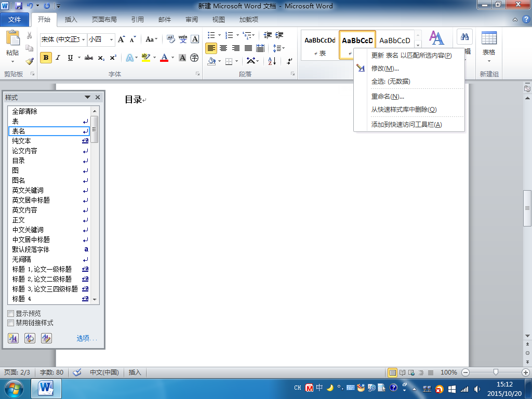The width and height of the screenshot is (532, 399).
Task: Apply Italic formatting
Action: pyautogui.click(x=58, y=58)
